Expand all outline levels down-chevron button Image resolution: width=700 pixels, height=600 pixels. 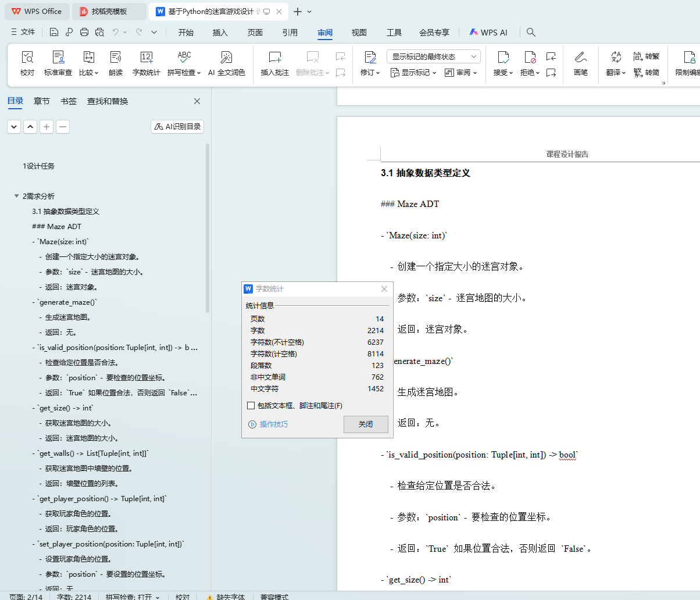coord(14,127)
